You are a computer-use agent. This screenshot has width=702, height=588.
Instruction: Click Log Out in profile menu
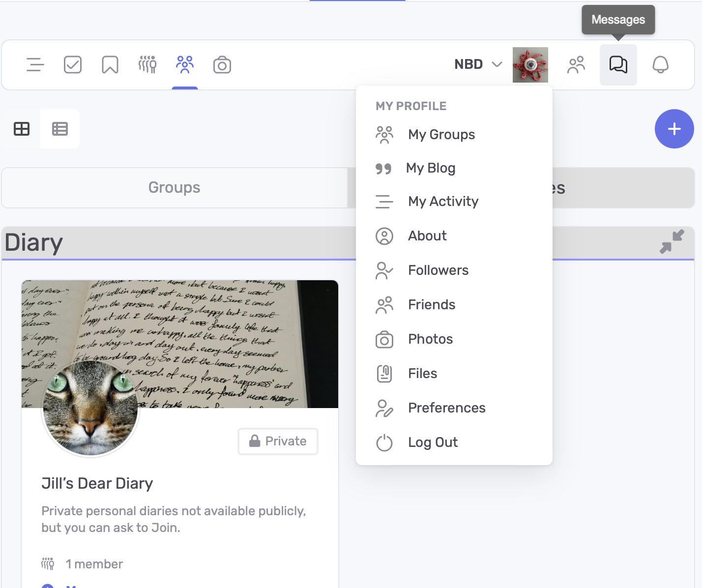coord(433,442)
